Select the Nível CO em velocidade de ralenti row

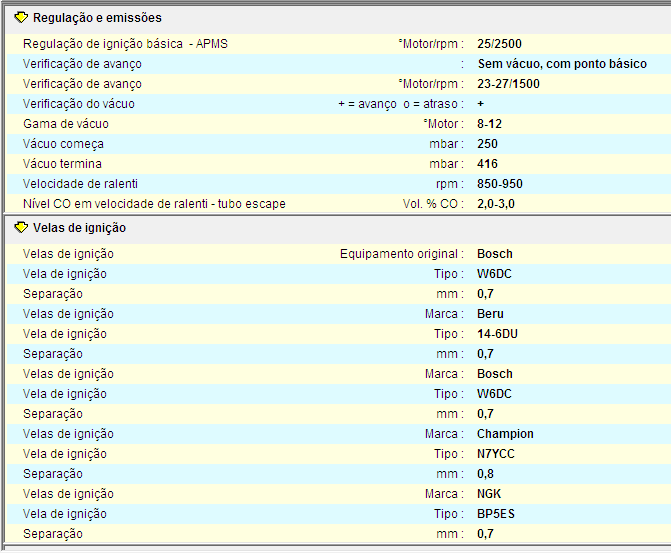pyautogui.click(x=338, y=204)
